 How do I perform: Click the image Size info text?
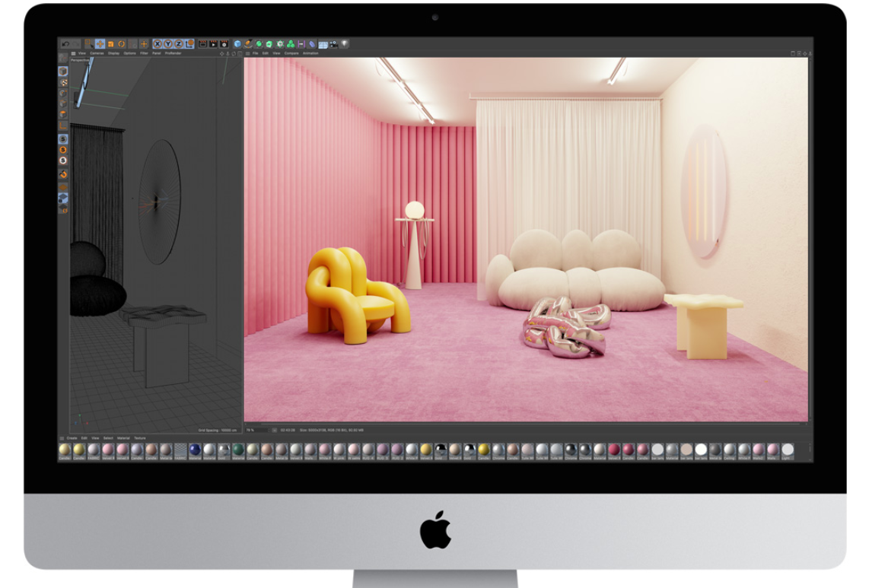[332, 430]
